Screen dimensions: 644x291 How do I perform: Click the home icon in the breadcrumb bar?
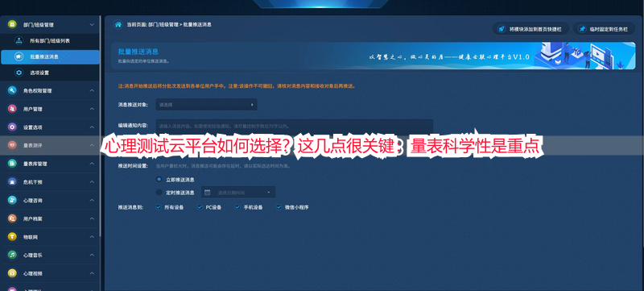click(x=118, y=25)
